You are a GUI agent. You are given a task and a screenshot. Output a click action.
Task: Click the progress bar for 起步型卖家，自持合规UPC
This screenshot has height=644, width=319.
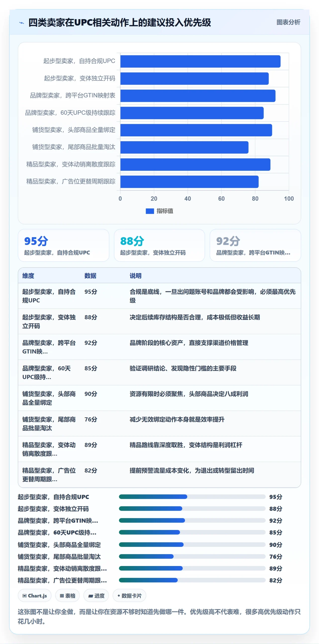click(192, 497)
